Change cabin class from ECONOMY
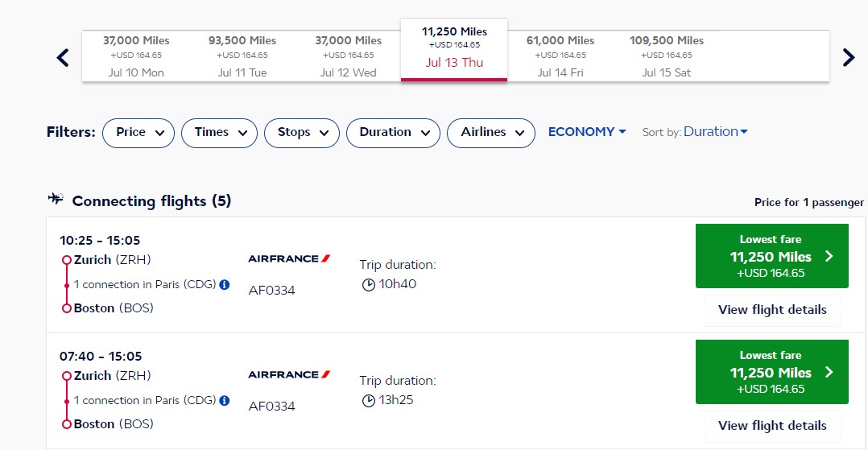The height and width of the screenshot is (450, 868). [x=587, y=132]
